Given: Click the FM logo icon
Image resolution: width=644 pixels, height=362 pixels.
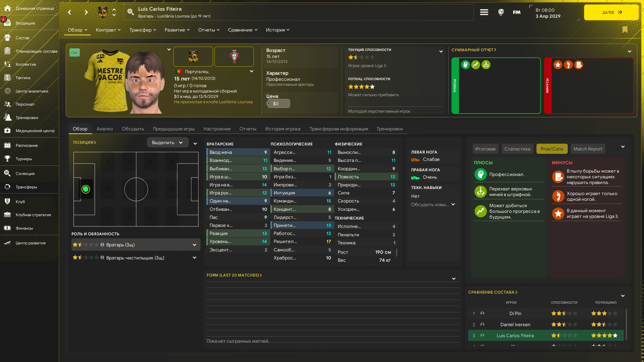Looking at the screenshot, I should point(517,12).
